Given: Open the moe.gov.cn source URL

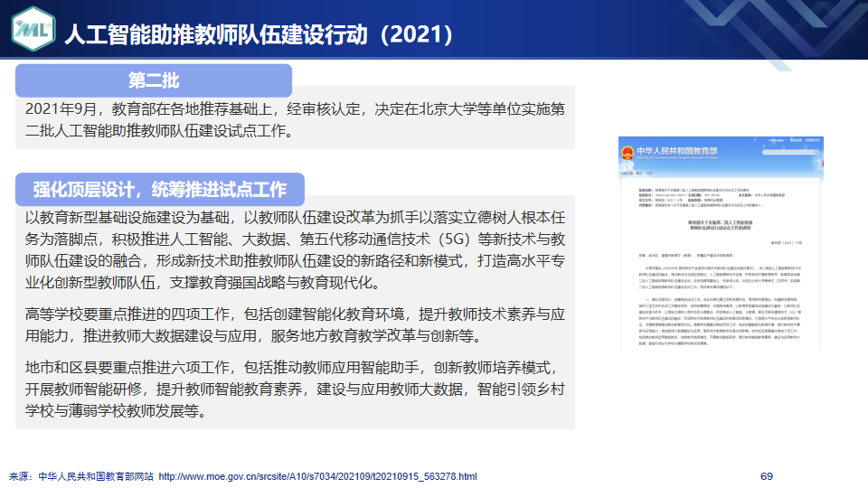Looking at the screenshot, I should (x=317, y=476).
